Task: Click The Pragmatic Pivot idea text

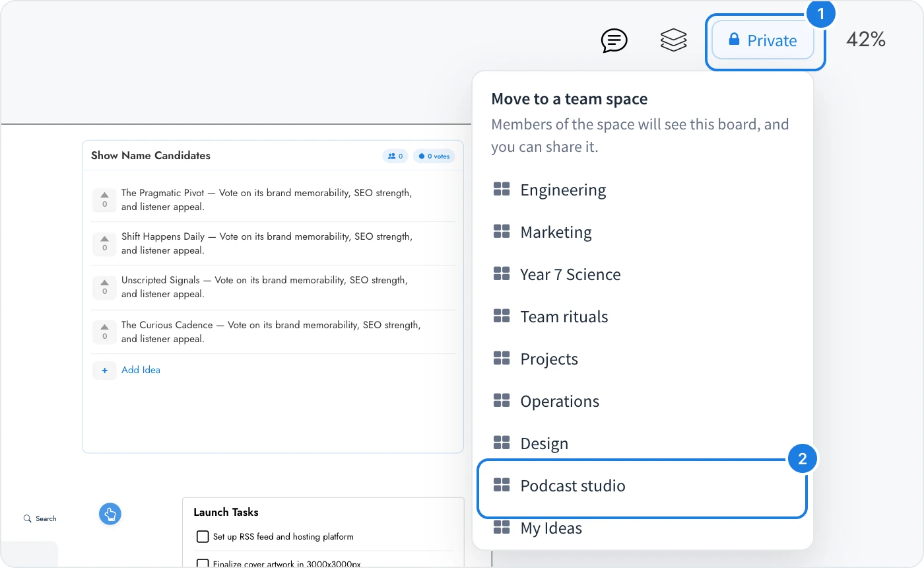Action: click(267, 199)
